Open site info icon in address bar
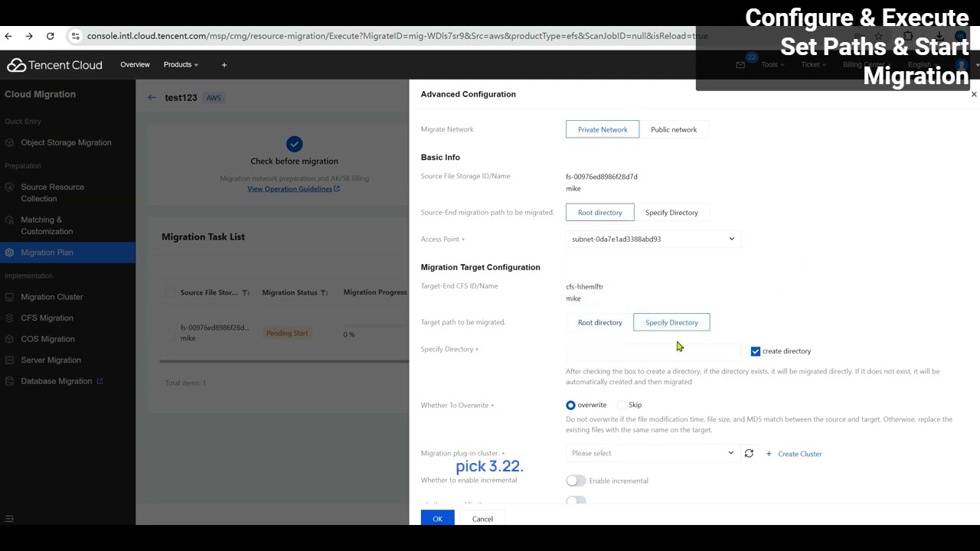980x551 pixels. [x=74, y=36]
